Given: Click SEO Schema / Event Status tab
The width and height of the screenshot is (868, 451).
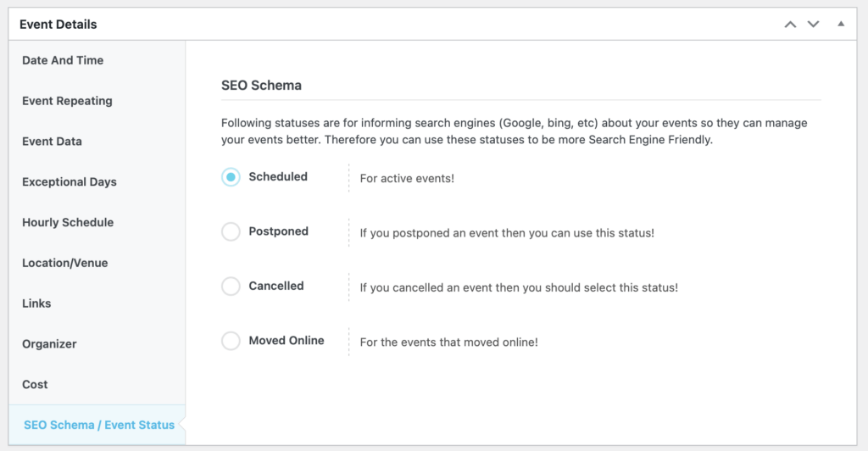Looking at the screenshot, I should [x=98, y=425].
